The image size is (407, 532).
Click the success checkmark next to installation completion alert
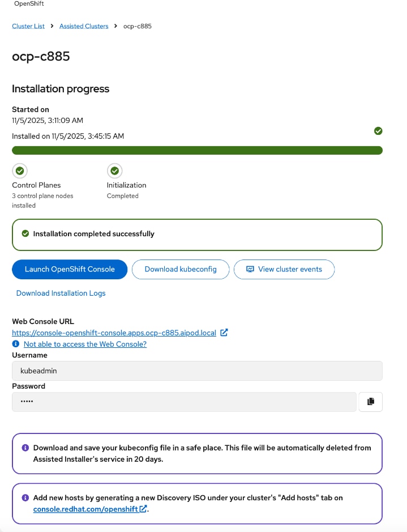pos(25,233)
